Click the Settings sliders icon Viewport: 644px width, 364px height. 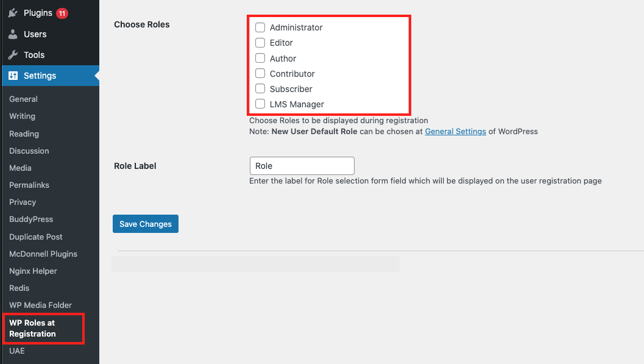[x=13, y=76]
